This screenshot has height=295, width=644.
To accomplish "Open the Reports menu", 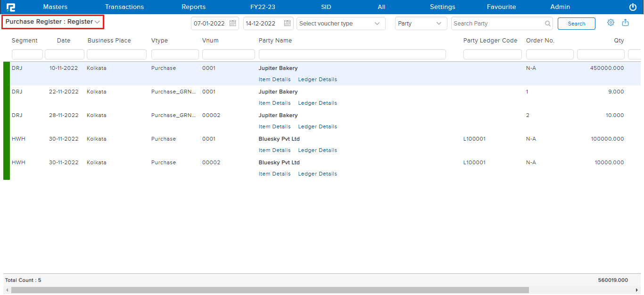I will tap(193, 7).
